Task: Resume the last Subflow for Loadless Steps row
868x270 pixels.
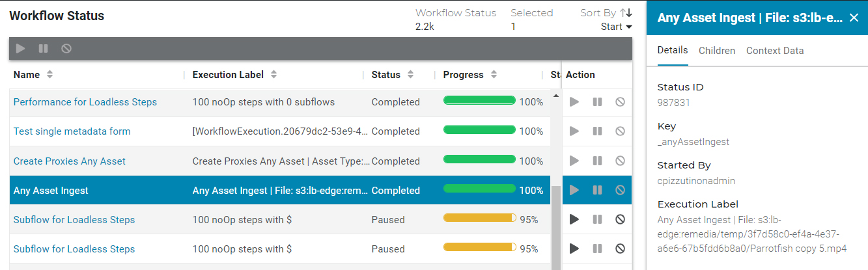Action: click(x=574, y=249)
